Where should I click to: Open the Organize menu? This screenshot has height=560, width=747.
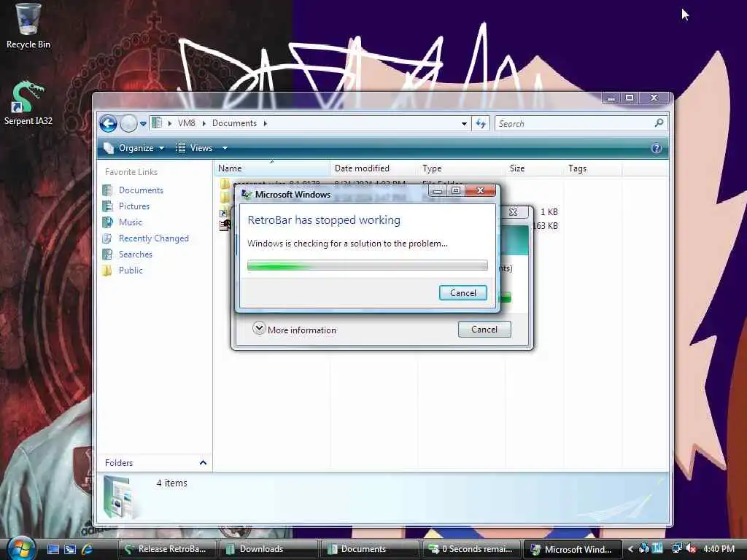click(134, 148)
